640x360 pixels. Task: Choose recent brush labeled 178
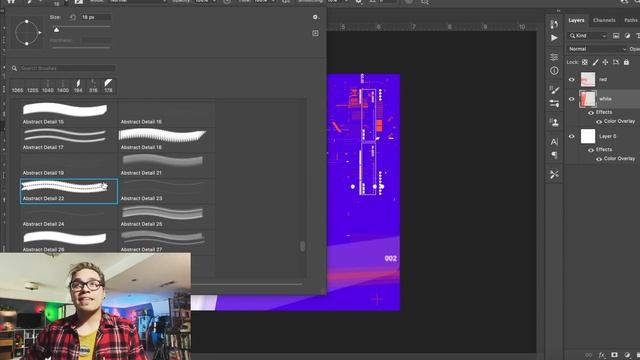click(108, 86)
